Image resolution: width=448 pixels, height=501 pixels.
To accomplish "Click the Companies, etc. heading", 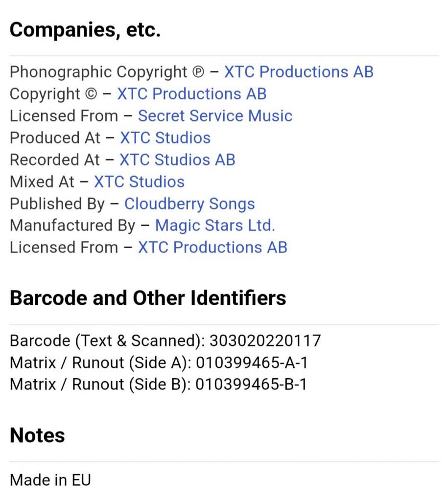I will (85, 30).
